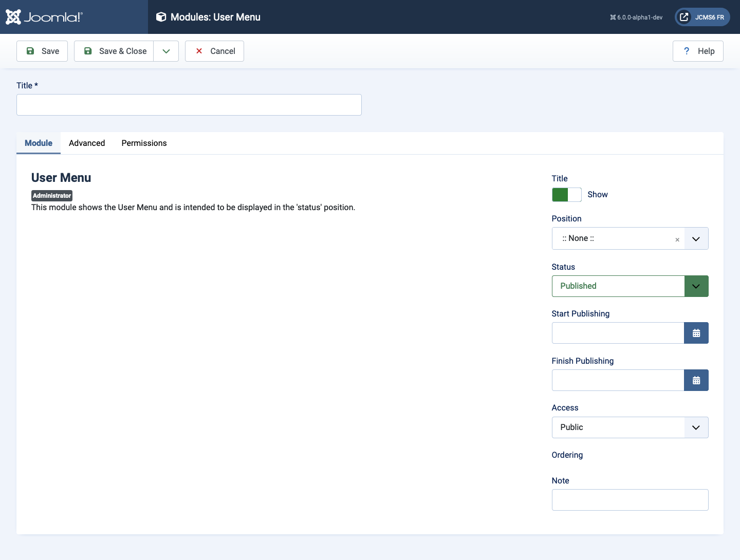Click the Finish Publishing date field

618,380
